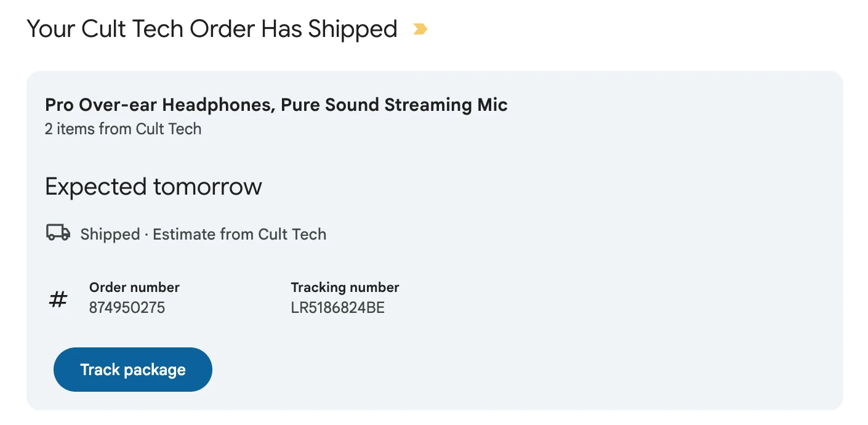The width and height of the screenshot is (868, 425).
Task: Click the "Shipped" status word beside the truck
Action: 110,235
